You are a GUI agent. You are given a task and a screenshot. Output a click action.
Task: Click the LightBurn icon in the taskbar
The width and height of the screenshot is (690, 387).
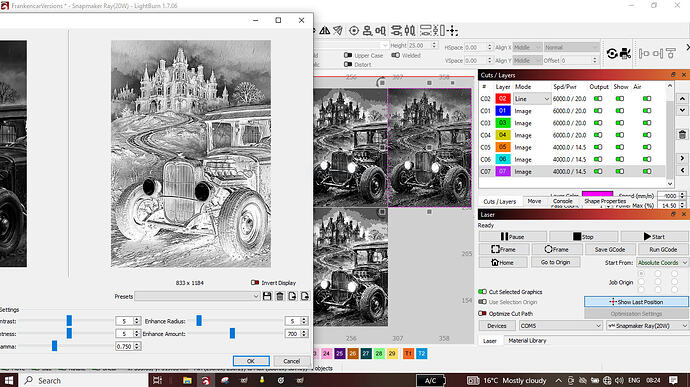(x=206, y=380)
